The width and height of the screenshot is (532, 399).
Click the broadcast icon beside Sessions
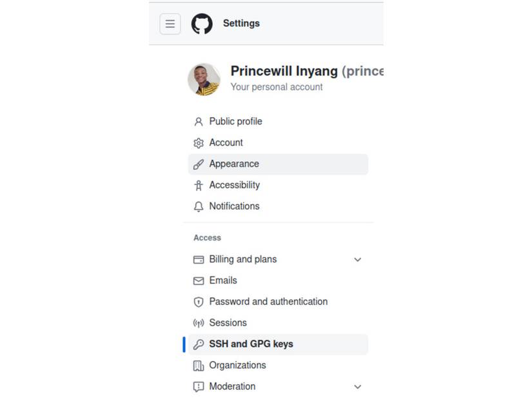click(199, 323)
